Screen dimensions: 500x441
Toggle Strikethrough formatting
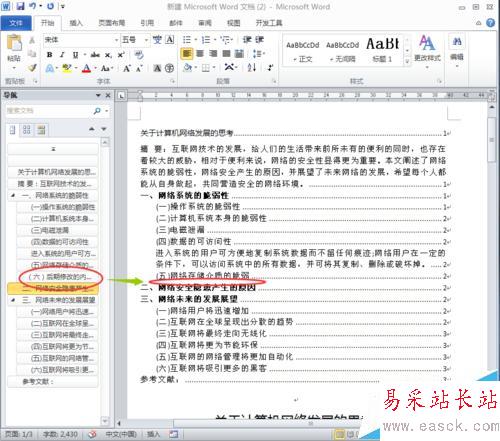95,55
